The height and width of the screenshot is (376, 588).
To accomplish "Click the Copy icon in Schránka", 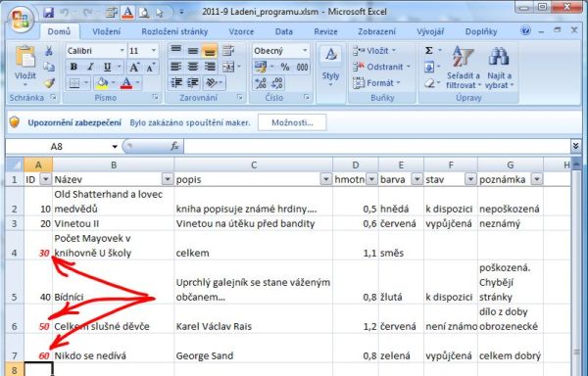I will tap(49, 67).
